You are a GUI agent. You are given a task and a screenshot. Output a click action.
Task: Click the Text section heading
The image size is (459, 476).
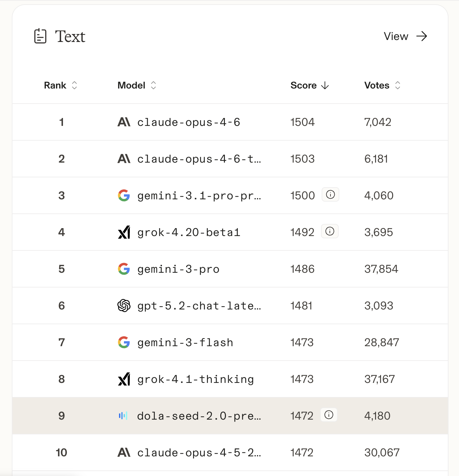[x=70, y=36]
